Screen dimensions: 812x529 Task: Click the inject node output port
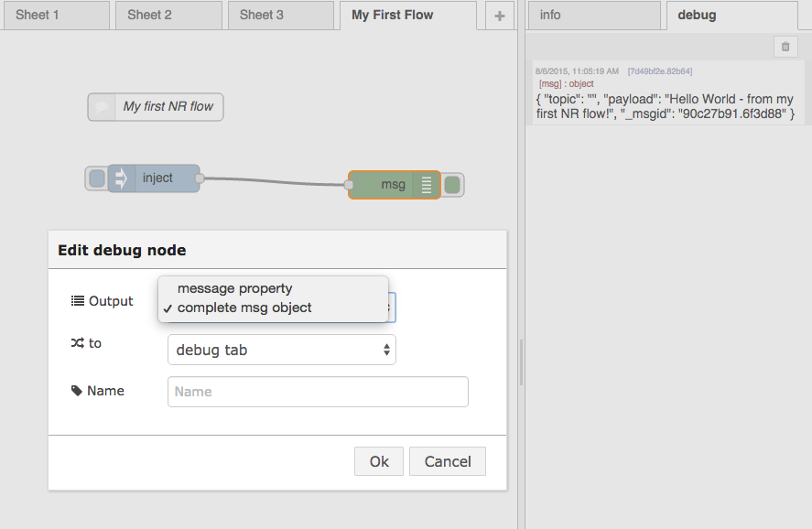pos(200,178)
